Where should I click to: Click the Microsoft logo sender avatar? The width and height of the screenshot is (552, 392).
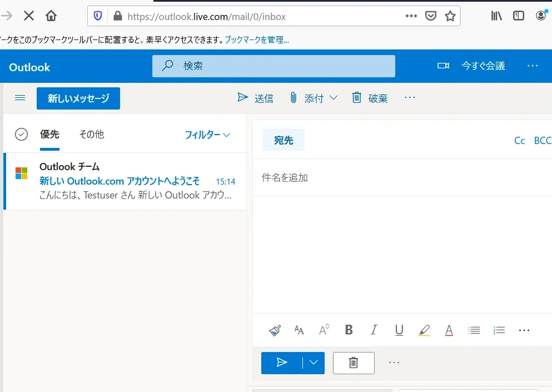pyautogui.click(x=22, y=173)
